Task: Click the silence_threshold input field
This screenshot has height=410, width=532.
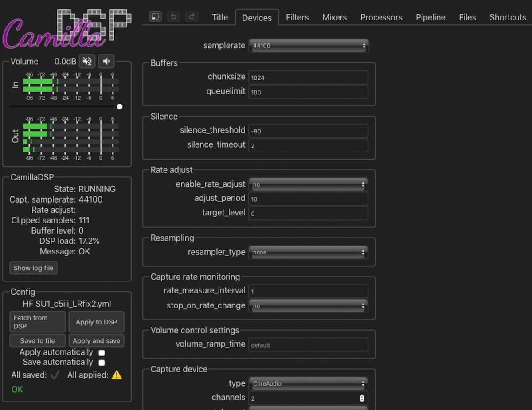Action: click(x=308, y=131)
